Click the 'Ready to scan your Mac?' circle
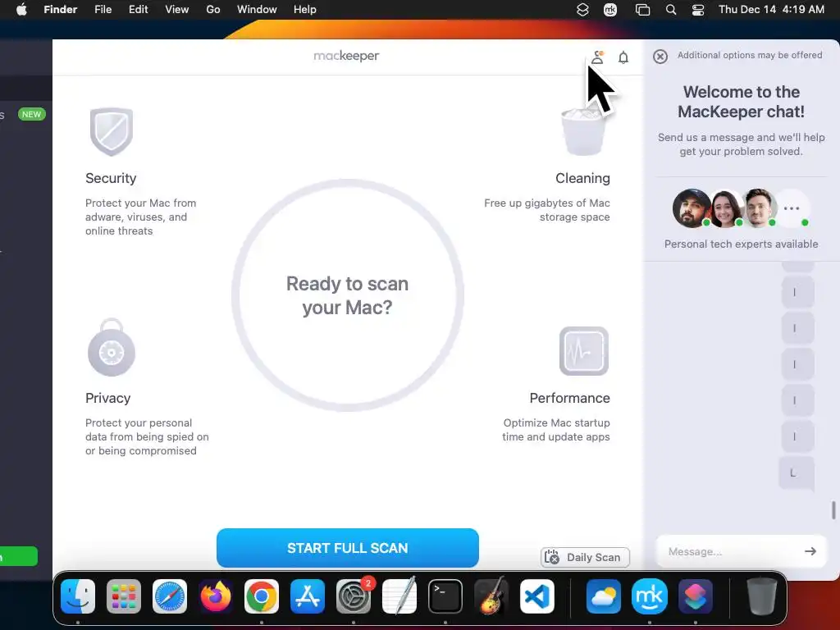 [x=347, y=295]
